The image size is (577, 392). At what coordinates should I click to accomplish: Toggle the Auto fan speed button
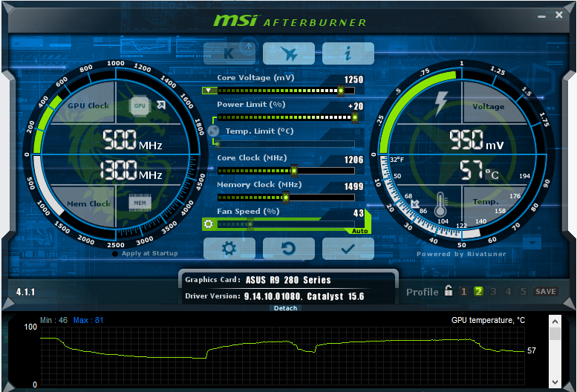coord(359,231)
